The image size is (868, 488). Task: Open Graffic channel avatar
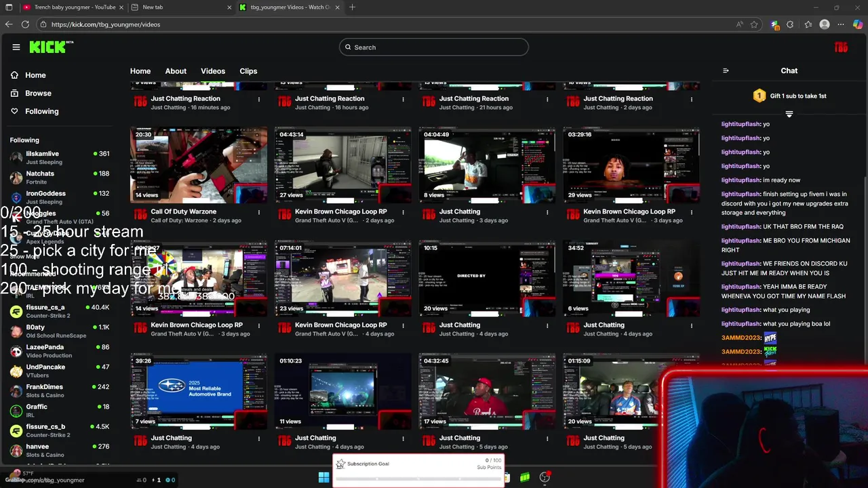coord(16,411)
